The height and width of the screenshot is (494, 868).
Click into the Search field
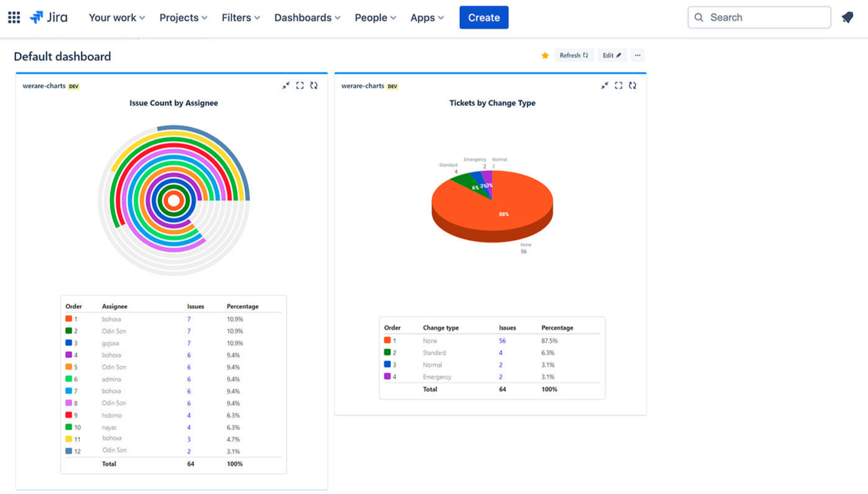point(759,17)
